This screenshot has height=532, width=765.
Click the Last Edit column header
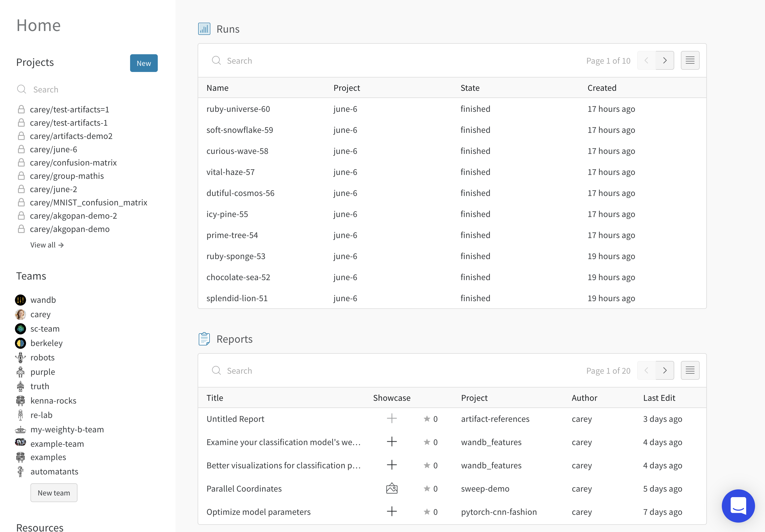click(x=659, y=398)
